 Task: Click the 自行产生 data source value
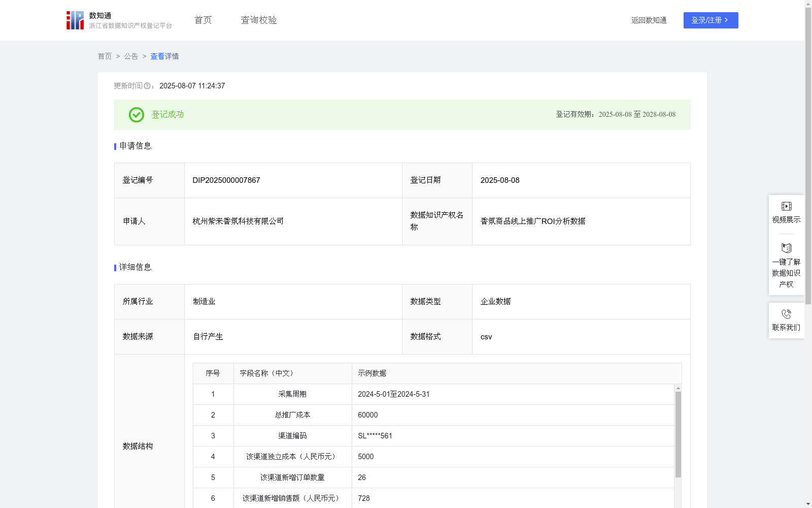(x=208, y=337)
